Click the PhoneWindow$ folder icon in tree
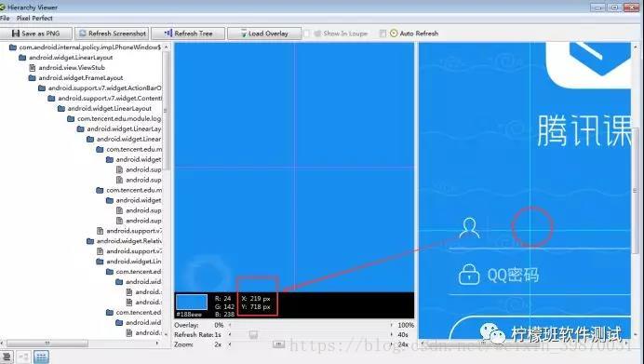Viewport: 644px width, 364px height. (x=13, y=47)
